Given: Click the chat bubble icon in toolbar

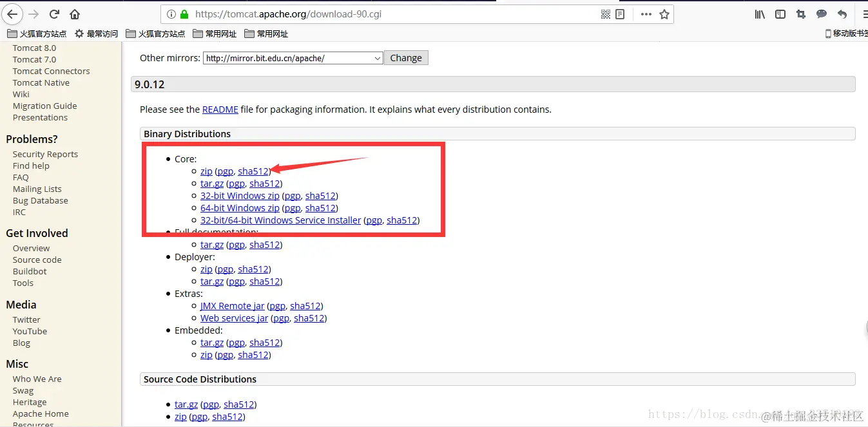Looking at the screenshot, I should click(822, 14).
